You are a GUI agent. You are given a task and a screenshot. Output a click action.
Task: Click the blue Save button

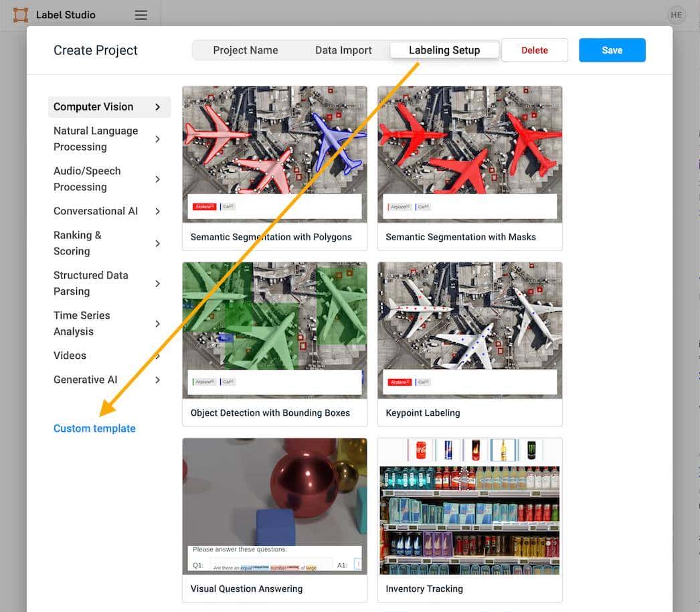tap(612, 50)
